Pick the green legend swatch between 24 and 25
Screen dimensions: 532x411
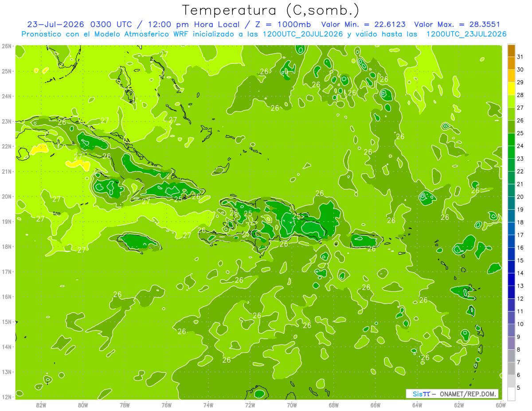(x=511, y=140)
